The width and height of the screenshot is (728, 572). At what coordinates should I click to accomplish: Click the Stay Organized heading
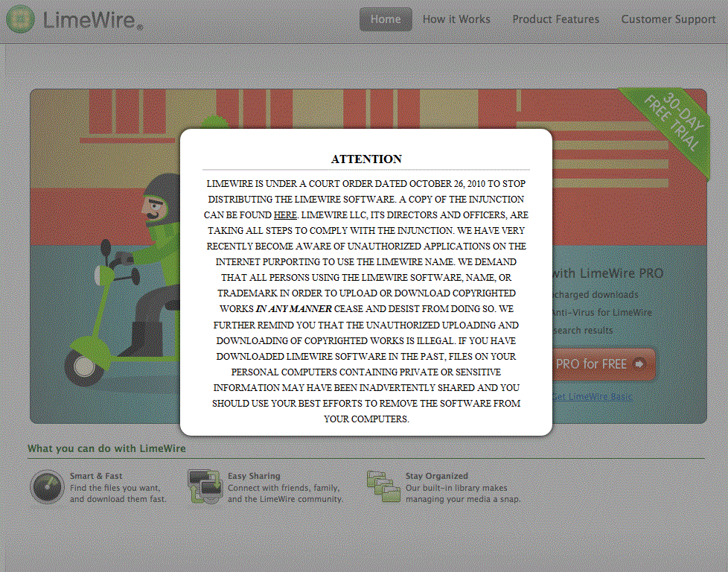[437, 476]
